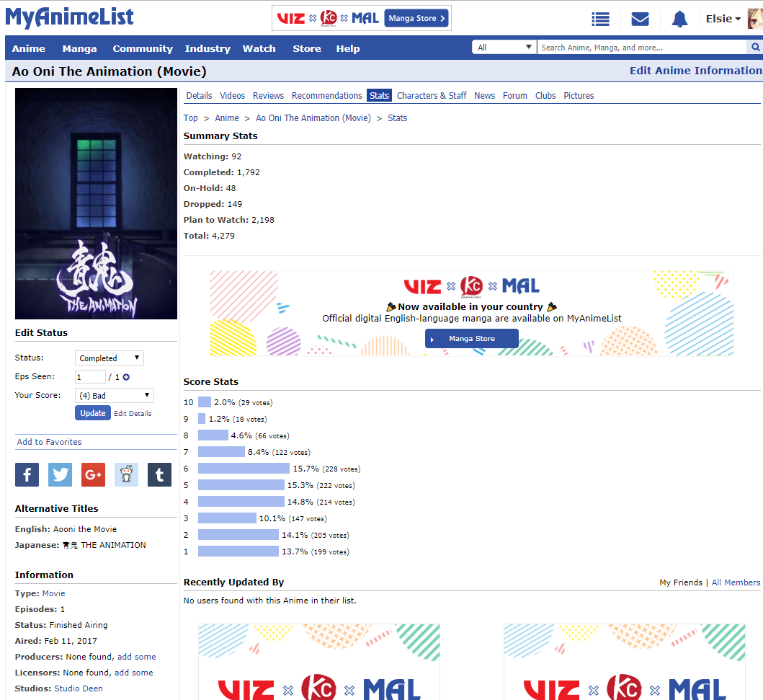Open the search category All dropdown

pos(504,48)
